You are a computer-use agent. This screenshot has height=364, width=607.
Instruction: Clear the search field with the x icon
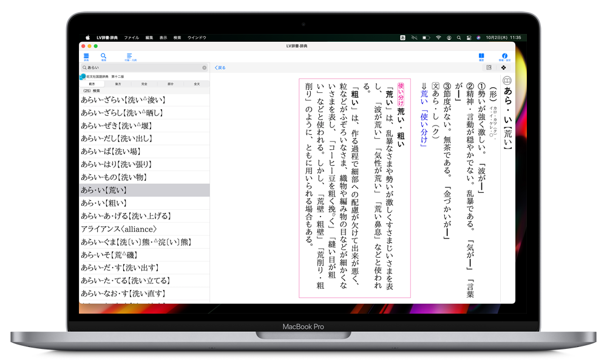[x=204, y=68]
